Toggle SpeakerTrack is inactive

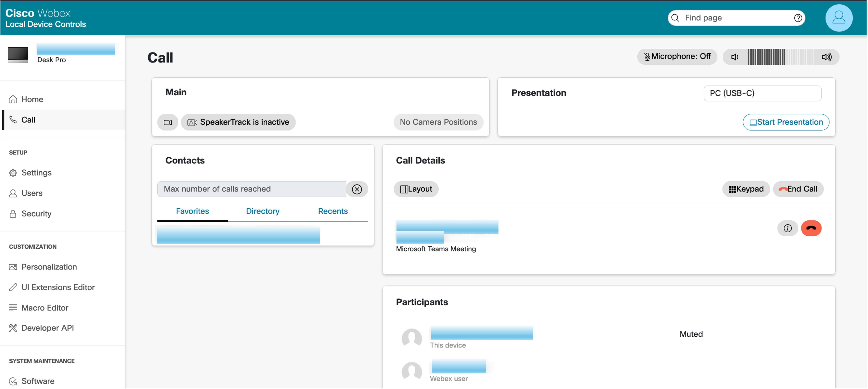238,122
